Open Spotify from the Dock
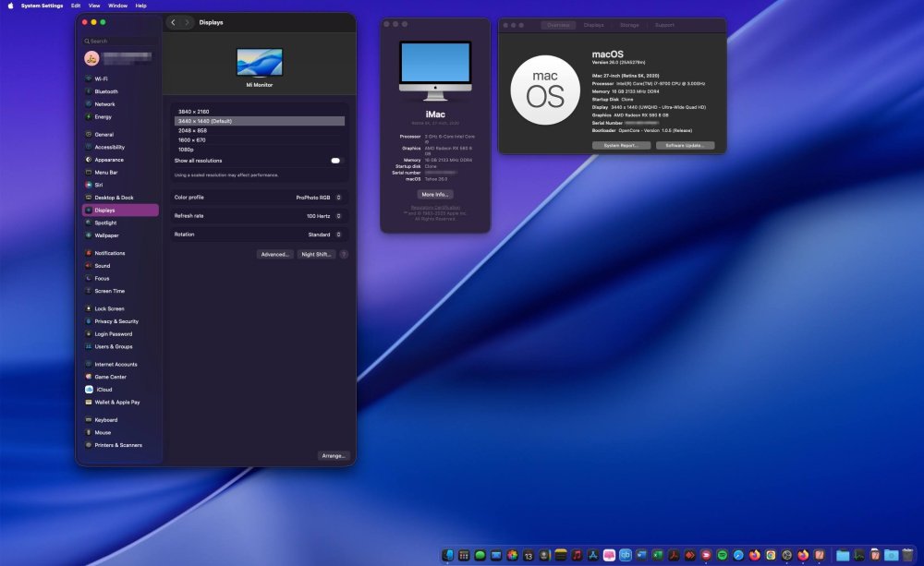 tap(723, 555)
